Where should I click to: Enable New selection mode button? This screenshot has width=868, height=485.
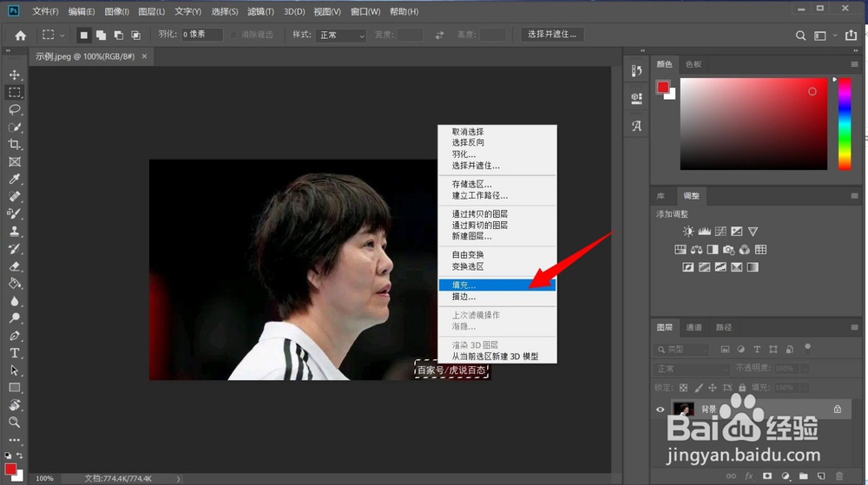click(x=83, y=35)
